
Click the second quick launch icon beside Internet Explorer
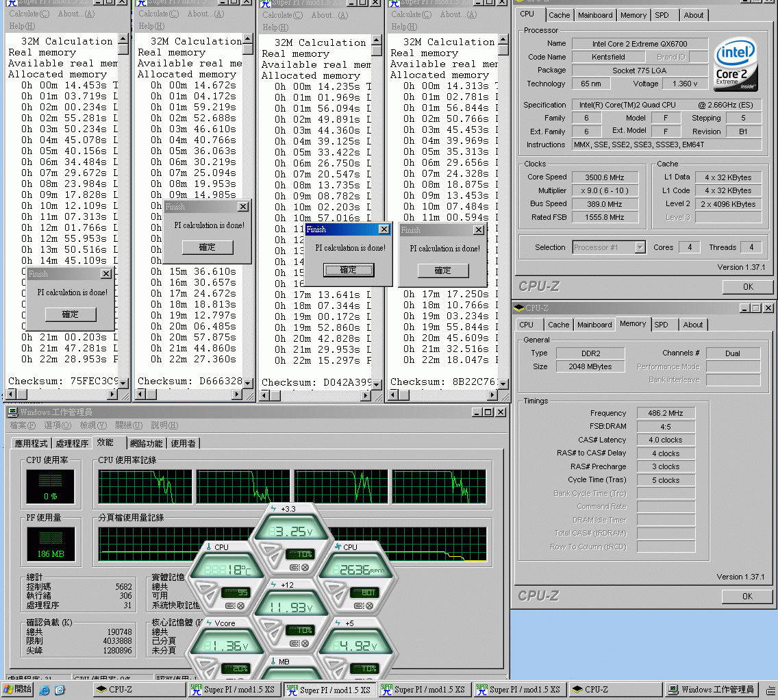(60, 690)
